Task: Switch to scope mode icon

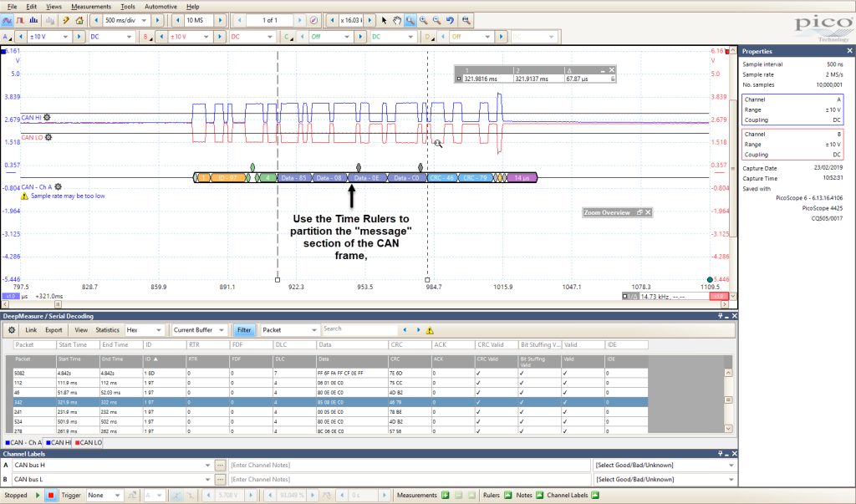Action: click(x=7, y=20)
